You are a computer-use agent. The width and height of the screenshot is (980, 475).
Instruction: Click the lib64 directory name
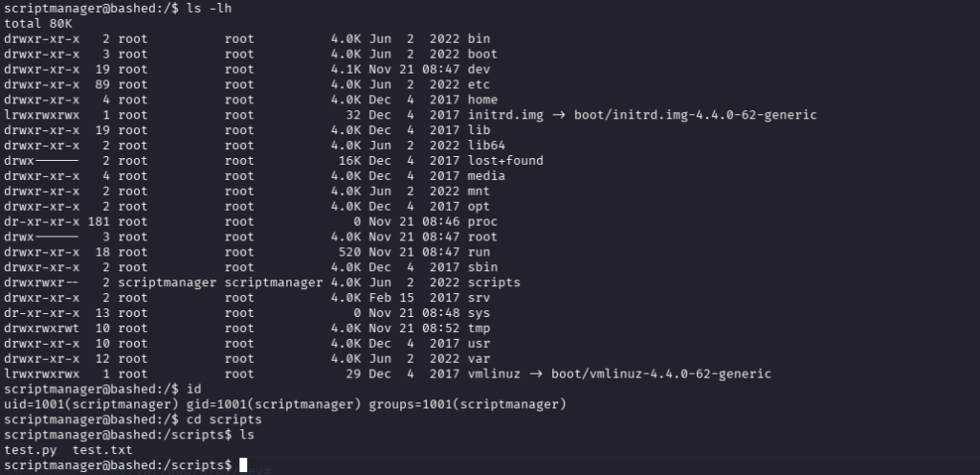pos(486,145)
